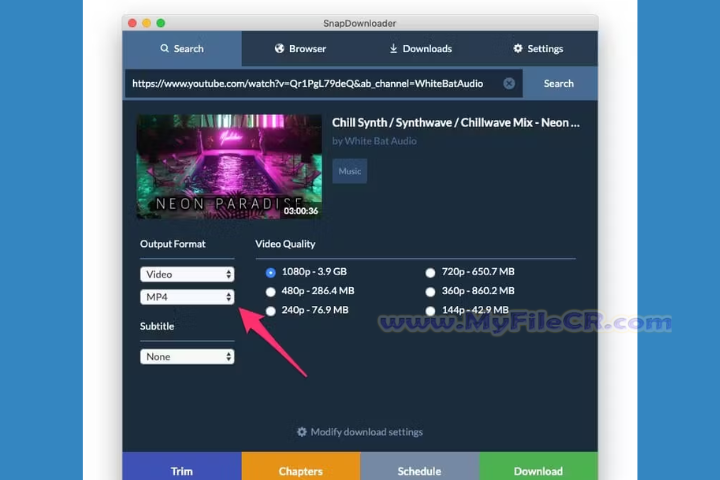Open the Settings tab
This screenshot has height=480, width=720.
[x=538, y=49]
